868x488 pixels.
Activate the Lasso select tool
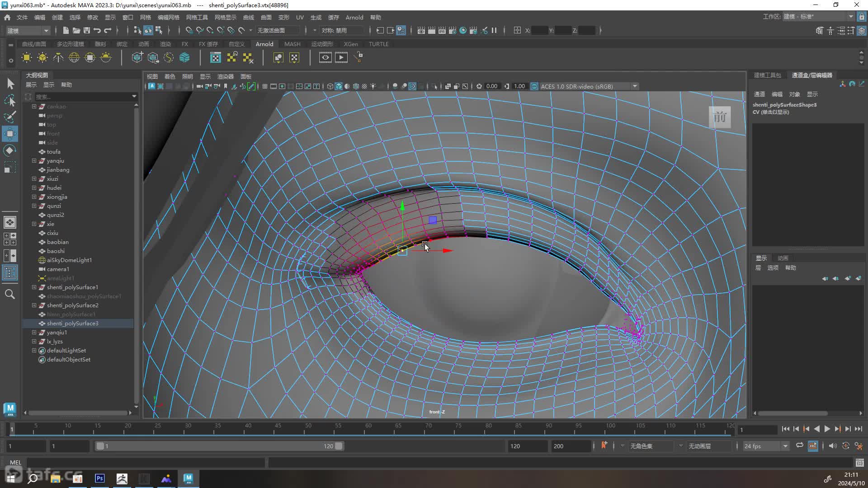click(x=10, y=100)
